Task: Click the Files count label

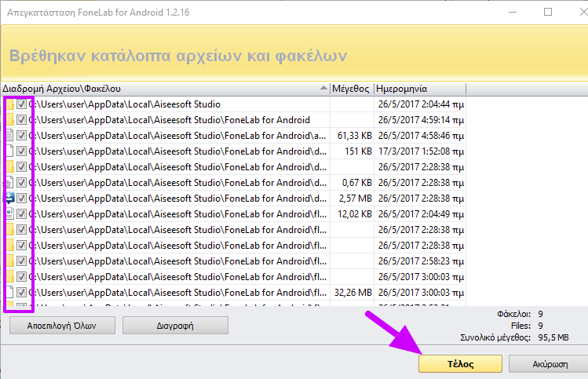Action: click(x=520, y=326)
